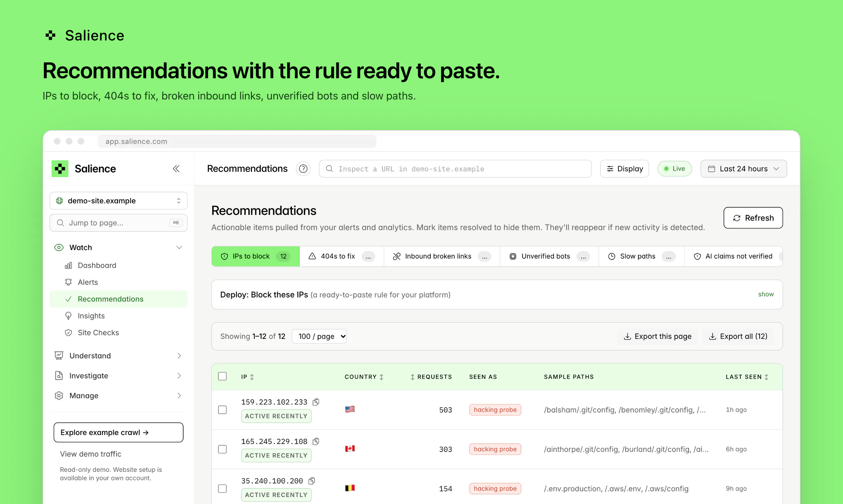843x504 pixels.
Task: Open AI claims not verified tab
Action: point(733,256)
